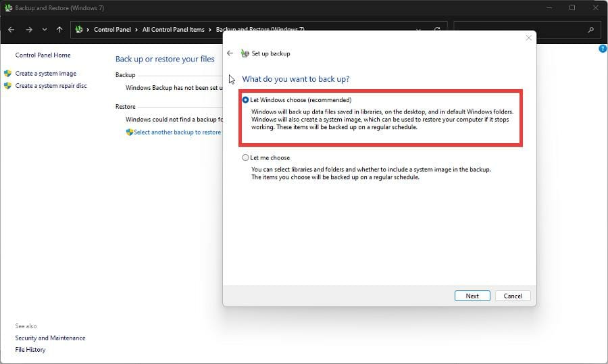This screenshot has width=608, height=364.
Task: Click All Control Panel Items breadcrumb
Action: click(x=173, y=30)
